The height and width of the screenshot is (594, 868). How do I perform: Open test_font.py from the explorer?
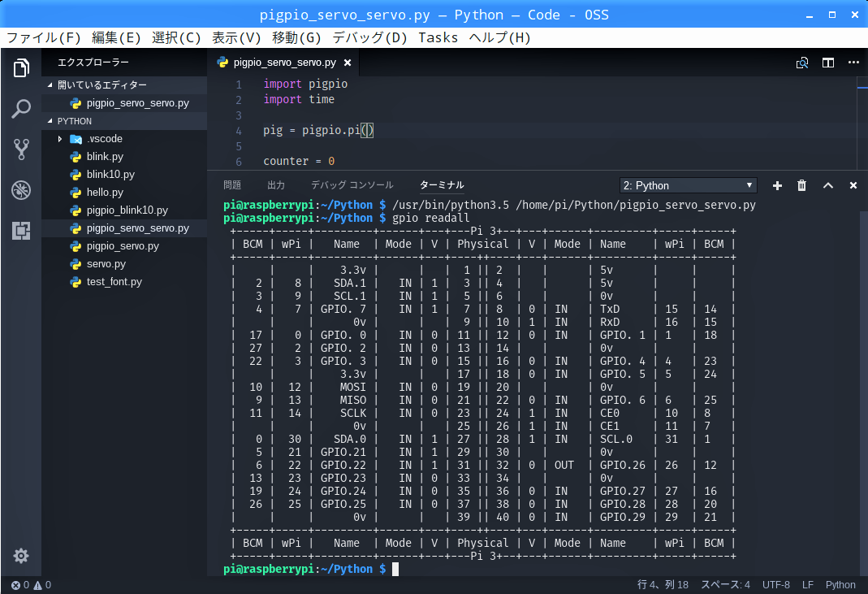[124, 281]
